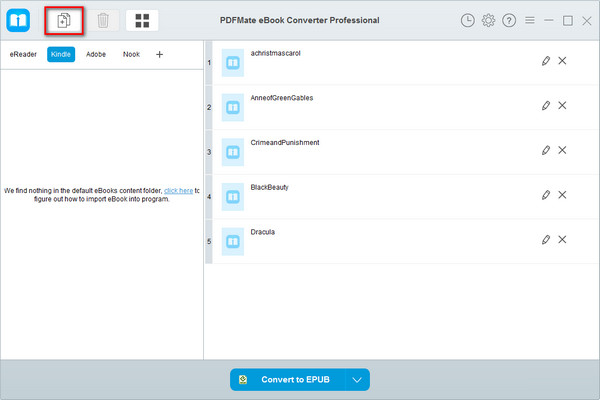Click the CrimeandPunishment book thumbnail
Image resolution: width=600 pixels, height=400 pixels.
pos(233,152)
